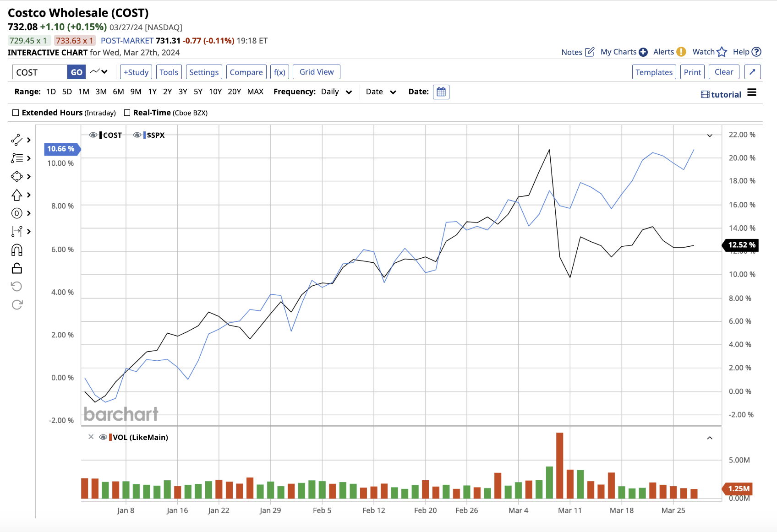Select the 6M range option
Screen dimensions: 777x532
118,92
